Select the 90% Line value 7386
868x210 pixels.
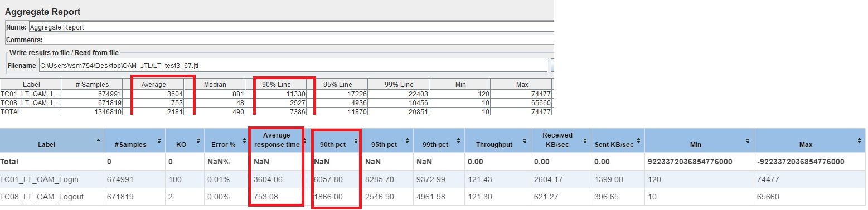click(x=297, y=111)
